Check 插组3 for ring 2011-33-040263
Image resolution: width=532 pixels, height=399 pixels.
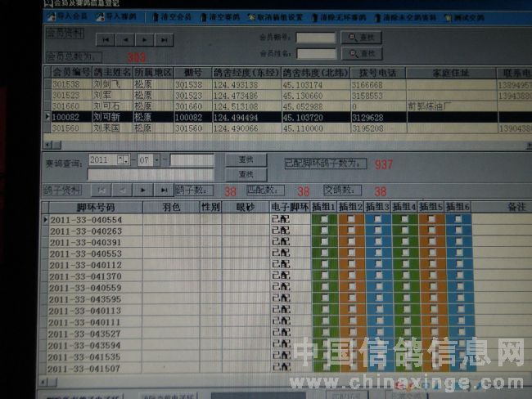coord(378,231)
